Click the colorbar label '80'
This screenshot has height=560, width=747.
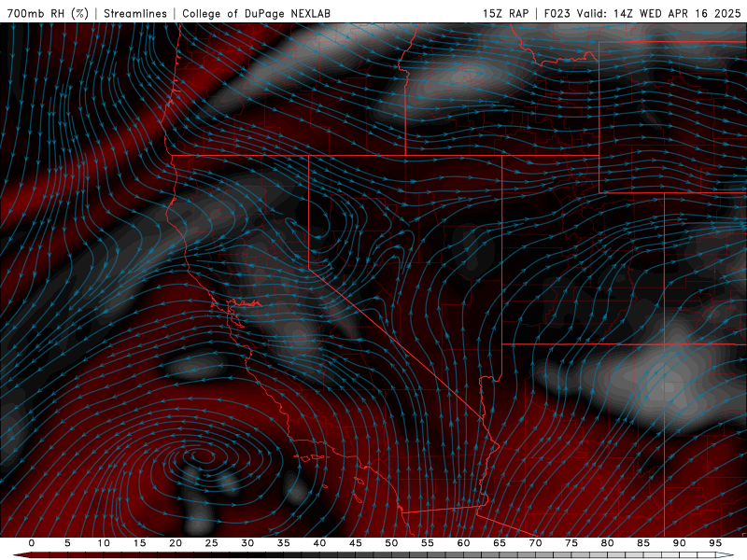(x=607, y=543)
